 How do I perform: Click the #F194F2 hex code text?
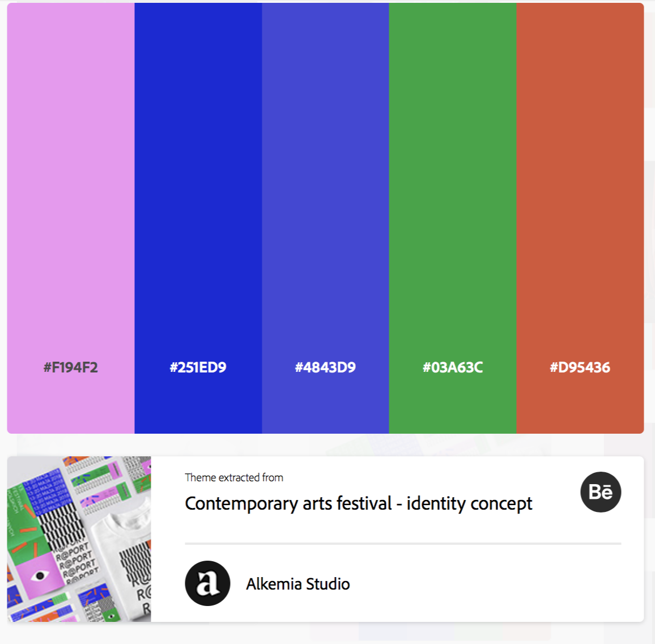click(x=71, y=367)
